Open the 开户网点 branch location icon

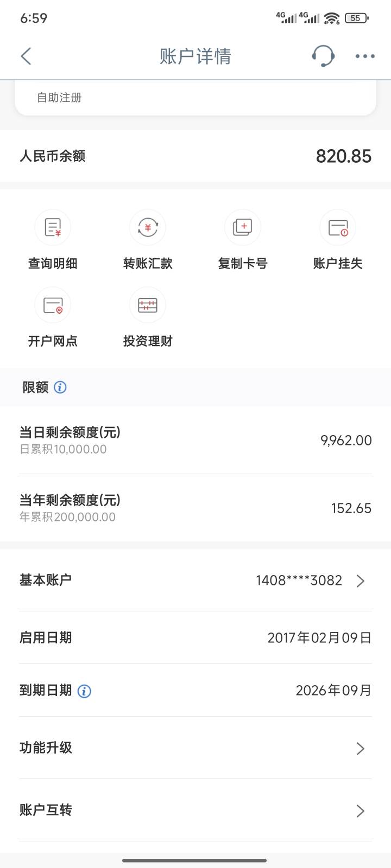[x=53, y=305]
